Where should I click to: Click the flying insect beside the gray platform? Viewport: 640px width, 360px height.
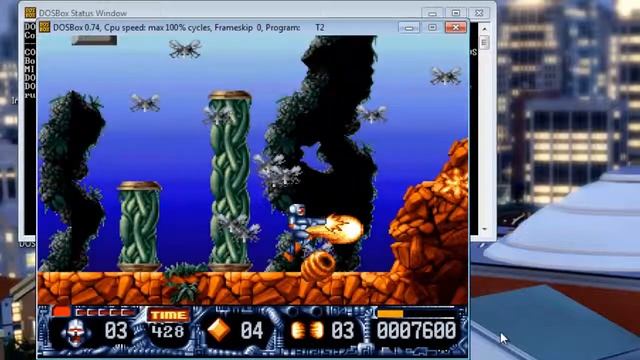coord(185,49)
